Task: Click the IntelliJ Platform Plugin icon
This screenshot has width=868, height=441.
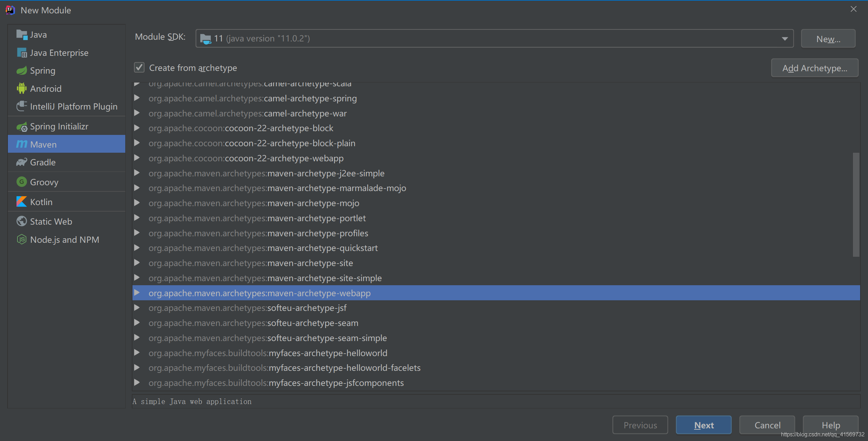Action: point(22,106)
